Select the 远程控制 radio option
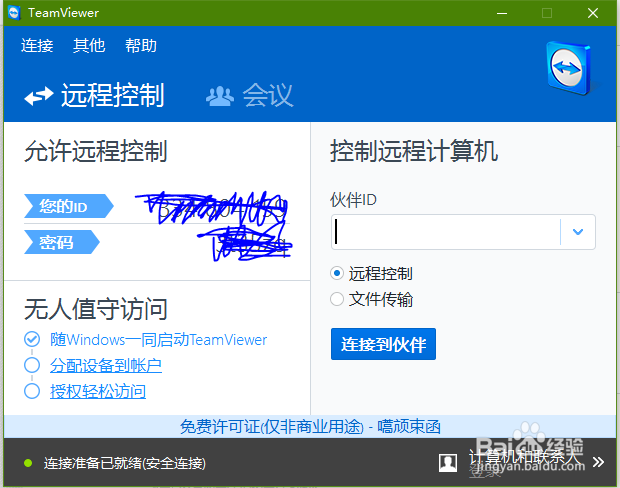Viewport: 620px width, 488px height. coord(337,273)
